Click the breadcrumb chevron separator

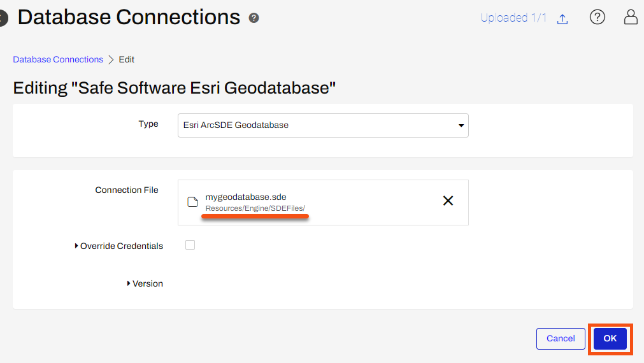(111, 60)
